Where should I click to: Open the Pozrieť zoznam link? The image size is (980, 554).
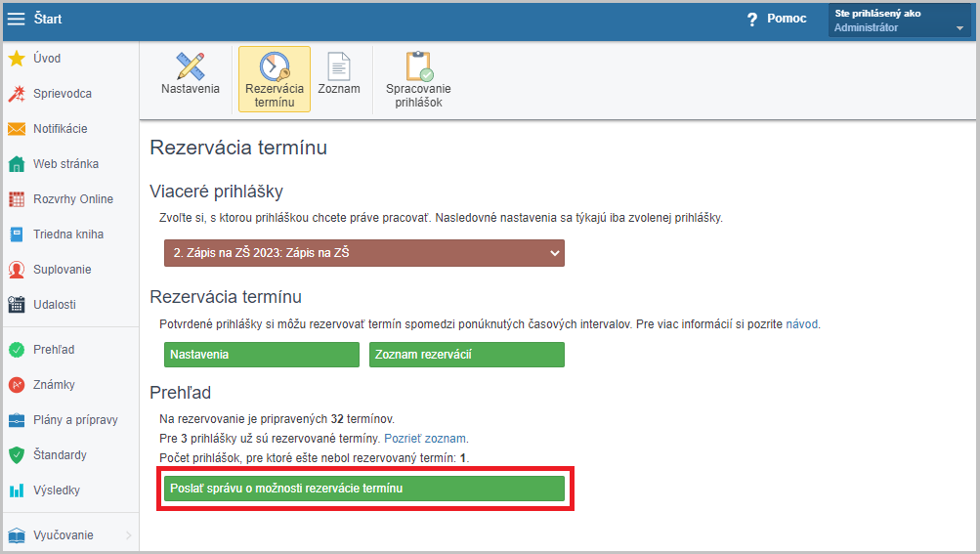(x=425, y=439)
